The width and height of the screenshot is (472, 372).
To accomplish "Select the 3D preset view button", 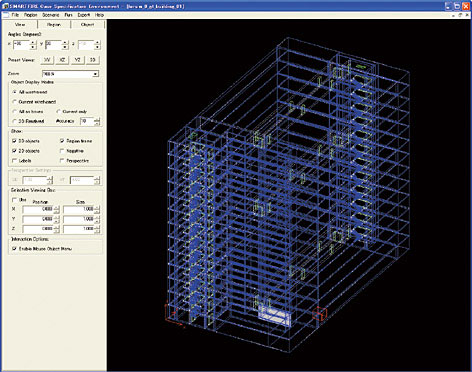I will pyautogui.click(x=93, y=60).
